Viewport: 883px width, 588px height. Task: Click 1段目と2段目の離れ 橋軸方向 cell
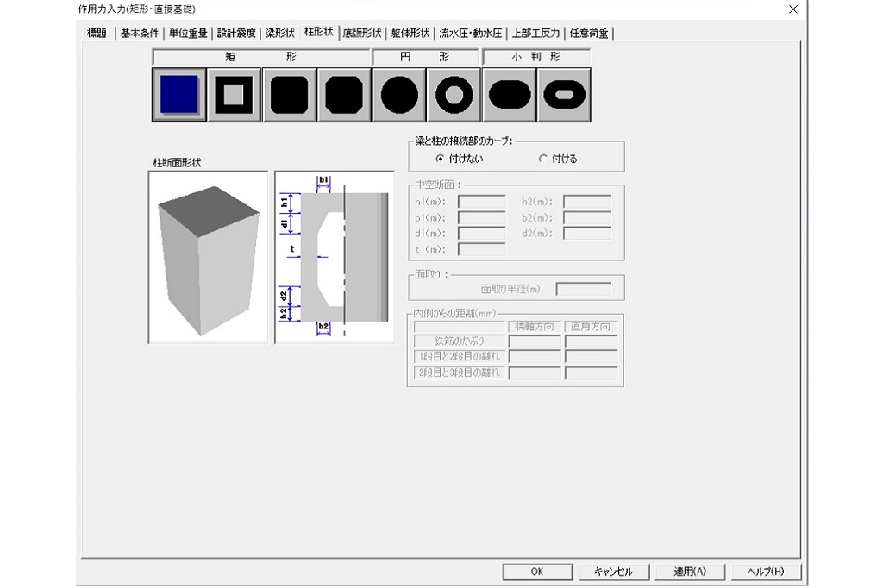[x=535, y=357]
